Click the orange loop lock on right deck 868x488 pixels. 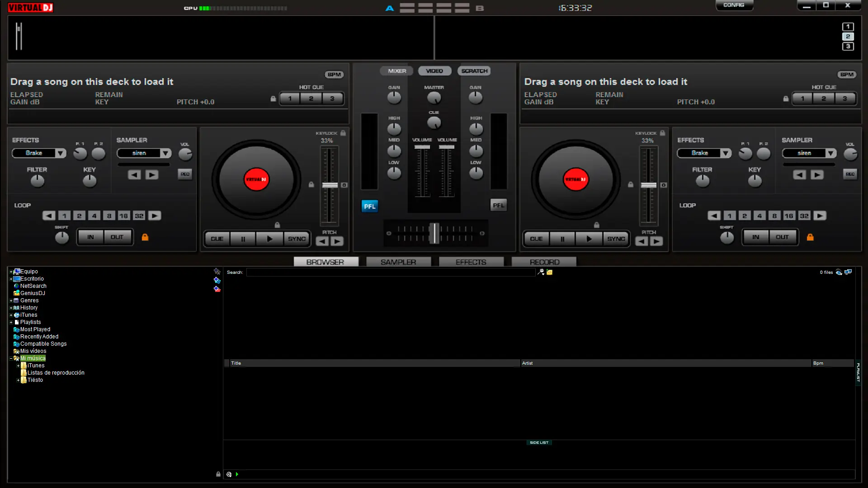810,237
